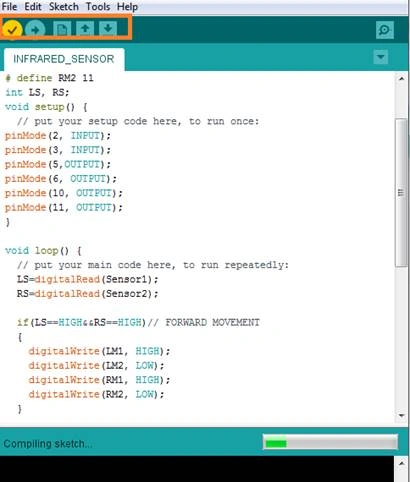Click the 'pinMode(6, OUTPUT);' line
Viewport: 410px width, 482px height.
(x=61, y=179)
